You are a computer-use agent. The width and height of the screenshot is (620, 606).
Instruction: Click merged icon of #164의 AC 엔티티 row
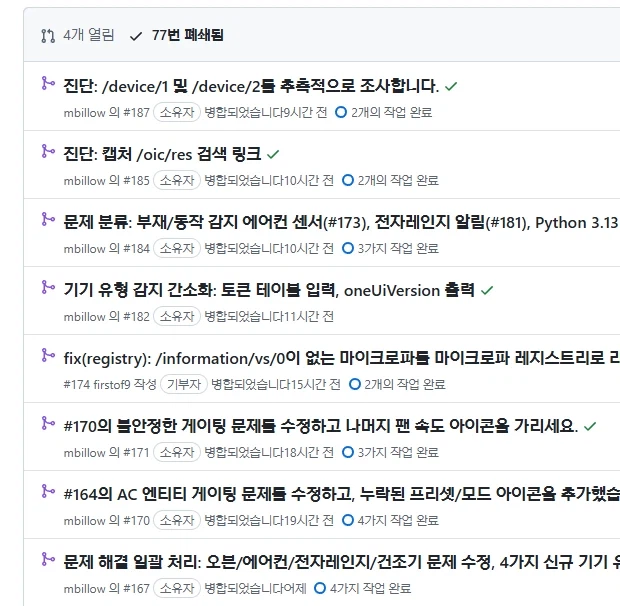(48, 491)
